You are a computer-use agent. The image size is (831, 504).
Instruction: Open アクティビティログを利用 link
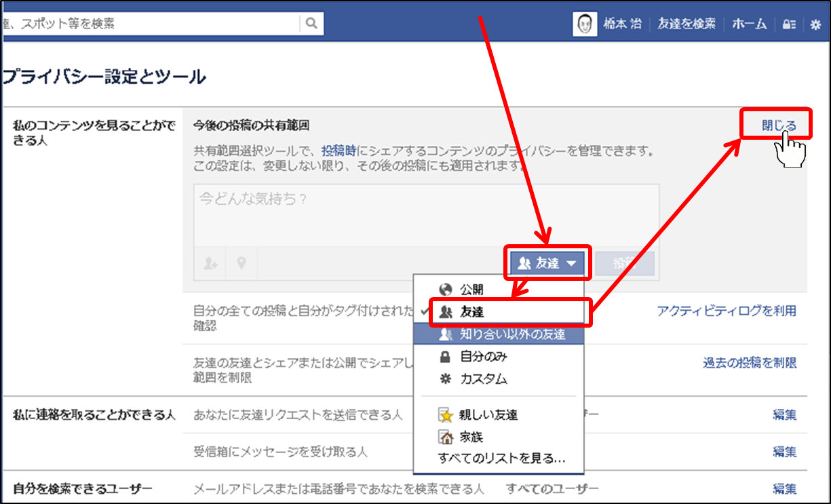click(726, 311)
